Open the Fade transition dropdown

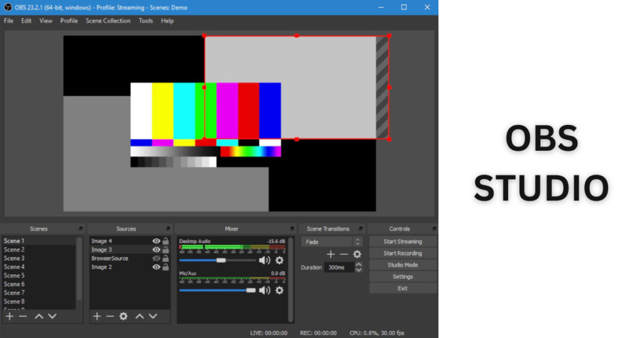331,242
